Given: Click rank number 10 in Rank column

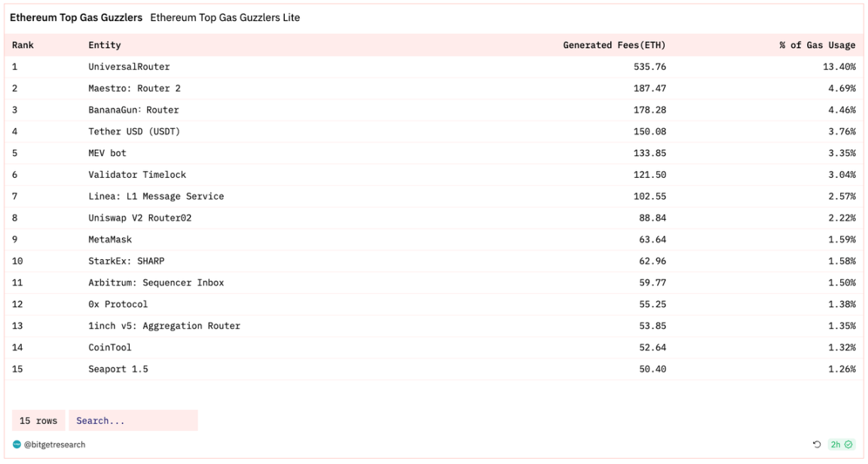Looking at the screenshot, I should 17,261.
